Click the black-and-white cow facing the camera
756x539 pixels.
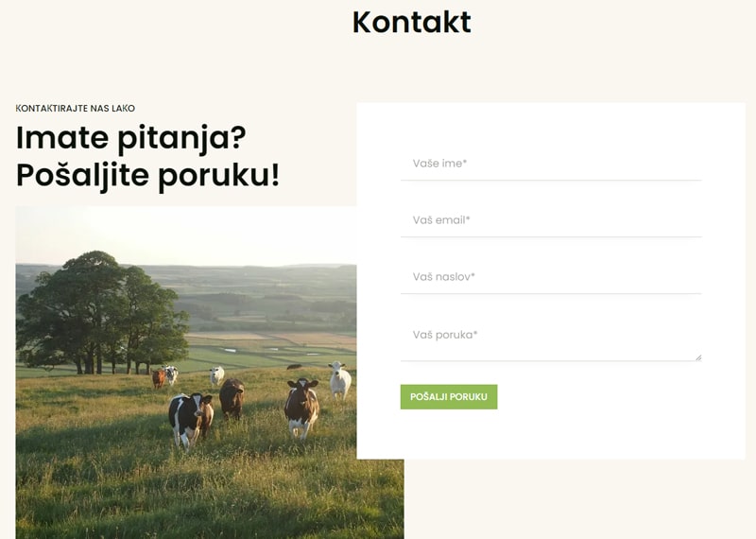tap(301, 408)
